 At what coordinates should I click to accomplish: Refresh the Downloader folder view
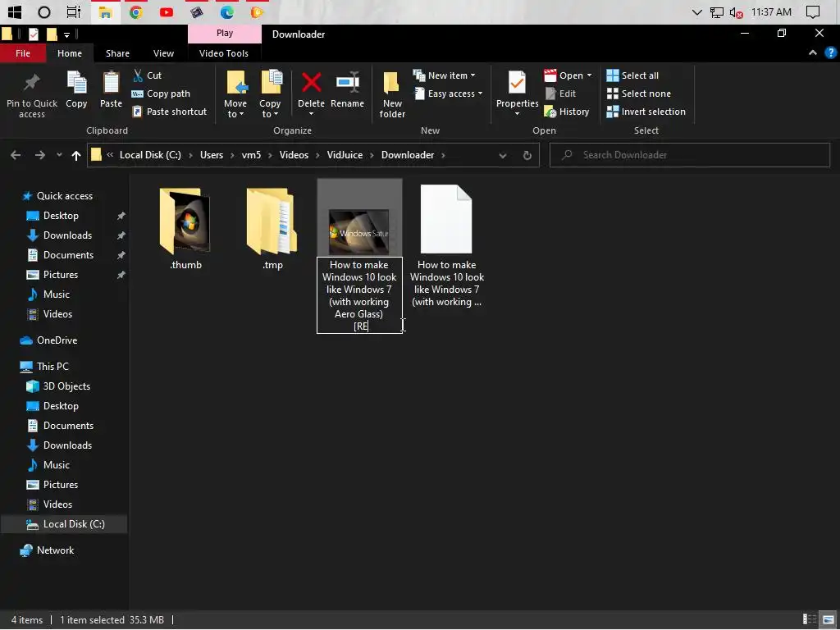point(527,155)
